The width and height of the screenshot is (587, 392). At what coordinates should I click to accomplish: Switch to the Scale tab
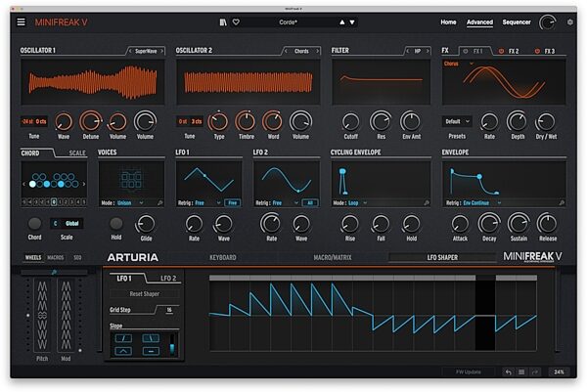pyautogui.click(x=77, y=152)
